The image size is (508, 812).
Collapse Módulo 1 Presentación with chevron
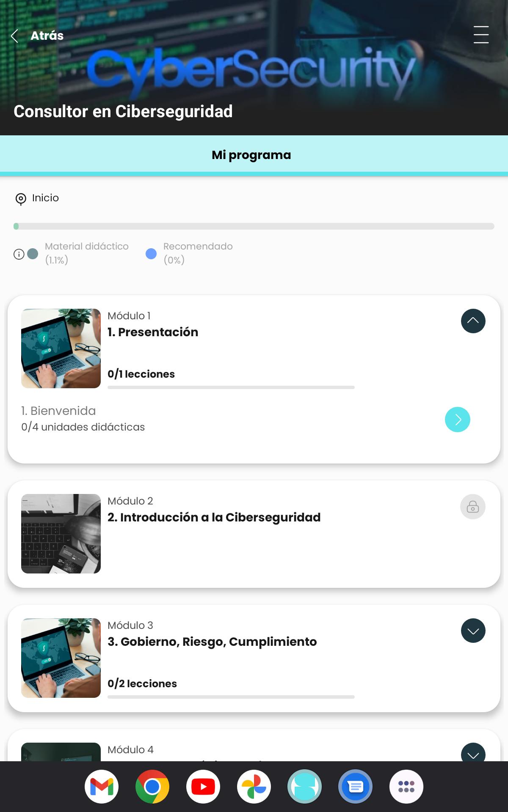point(473,321)
